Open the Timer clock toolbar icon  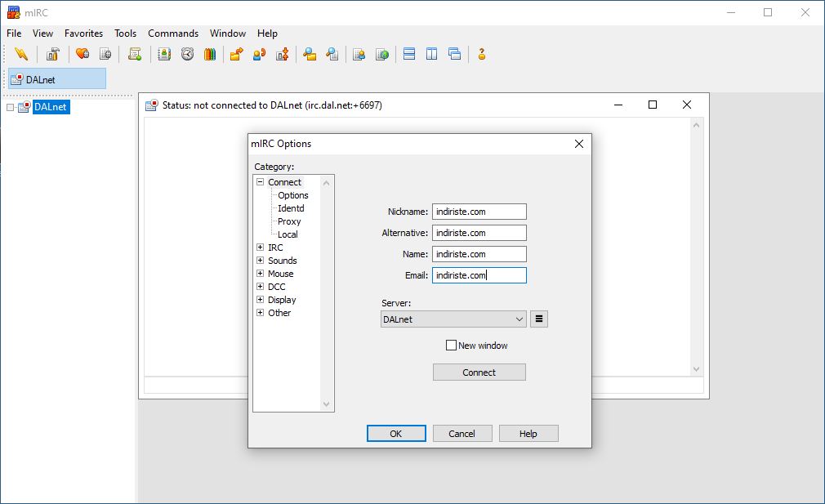[x=187, y=54]
